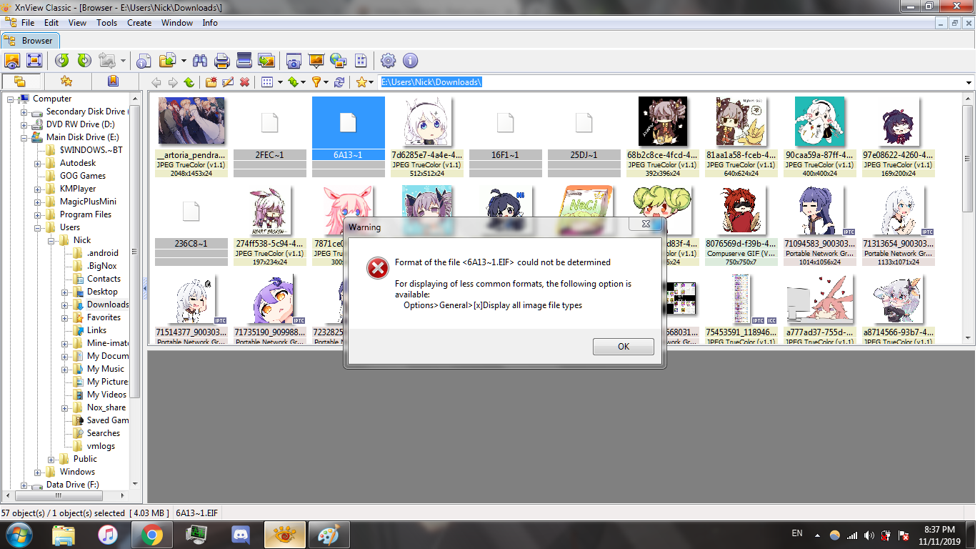The height and width of the screenshot is (549, 980).
Task: Create a new folder icon
Action: pos(211,82)
